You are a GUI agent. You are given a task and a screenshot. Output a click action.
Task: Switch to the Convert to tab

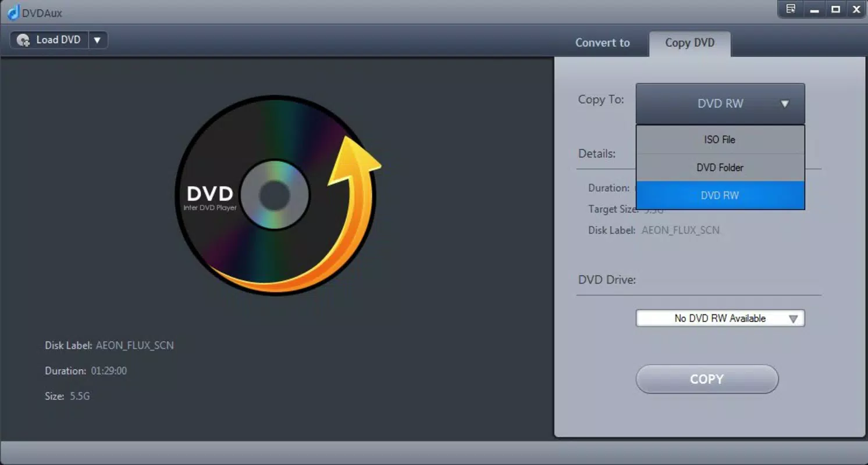pos(602,42)
